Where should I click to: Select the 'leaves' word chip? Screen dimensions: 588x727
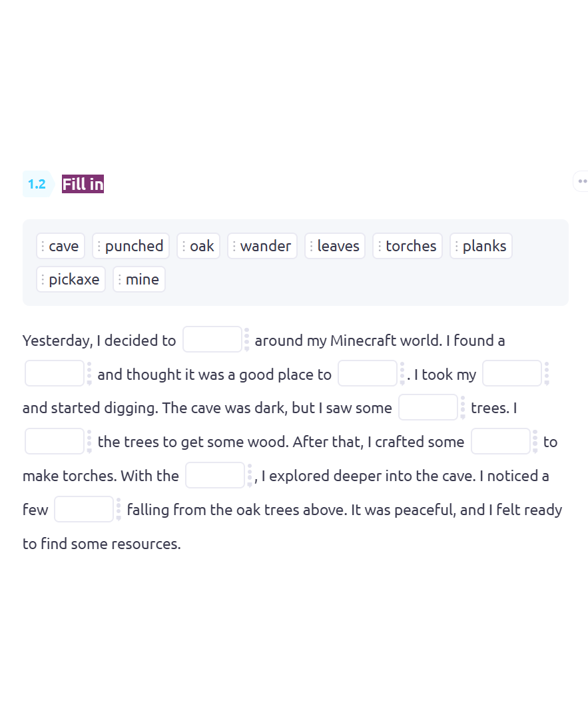coord(335,246)
